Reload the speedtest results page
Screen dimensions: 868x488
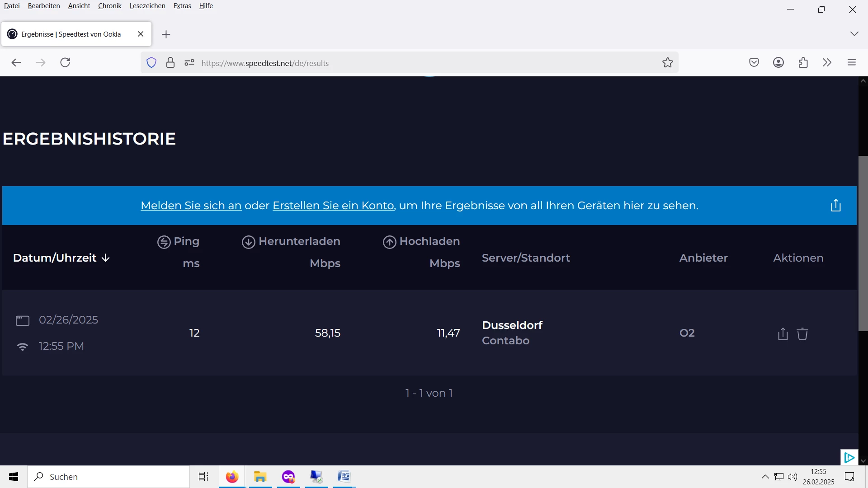pyautogui.click(x=65, y=63)
